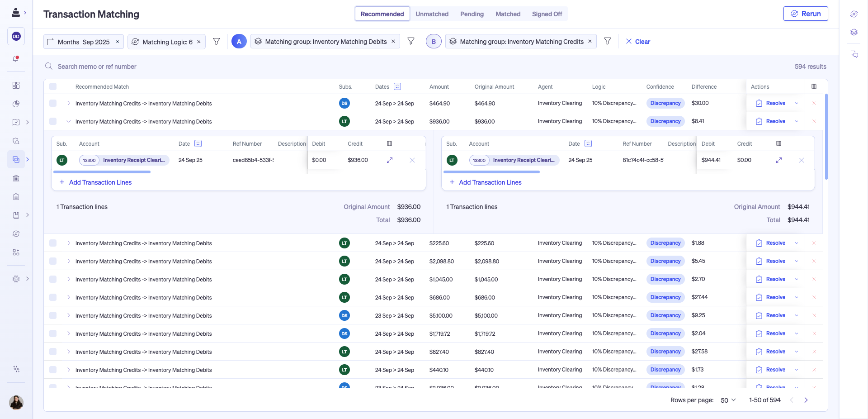Open the Signed Off tab

(x=547, y=14)
